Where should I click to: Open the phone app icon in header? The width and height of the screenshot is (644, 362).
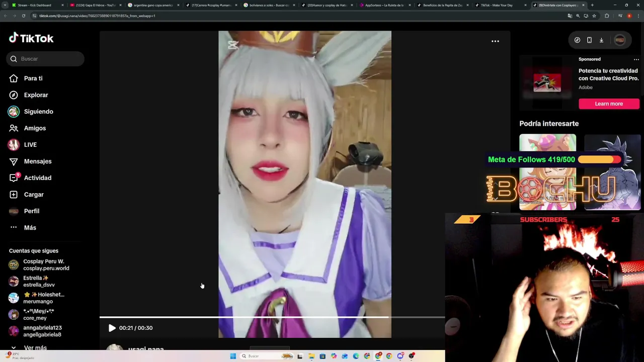click(589, 40)
